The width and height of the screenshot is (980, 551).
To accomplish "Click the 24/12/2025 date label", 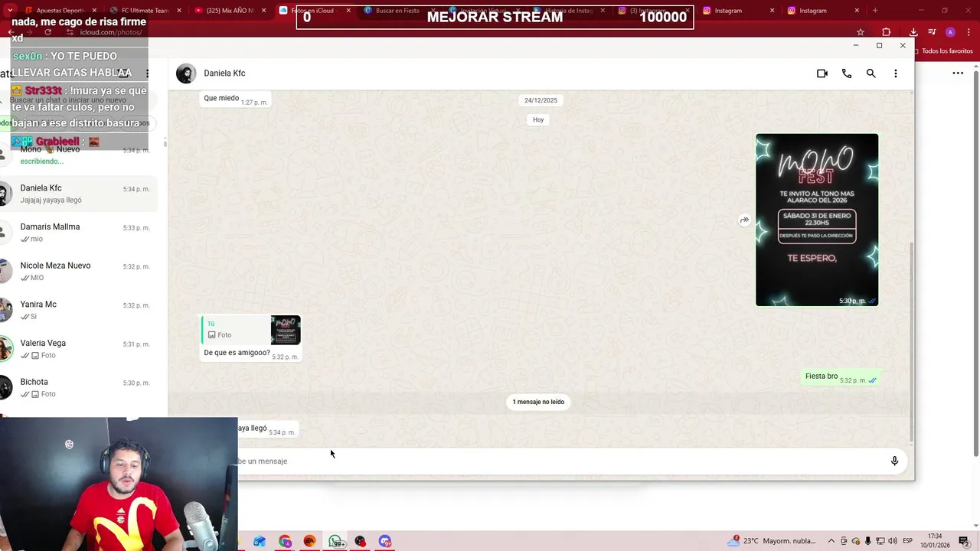I will tap(541, 100).
